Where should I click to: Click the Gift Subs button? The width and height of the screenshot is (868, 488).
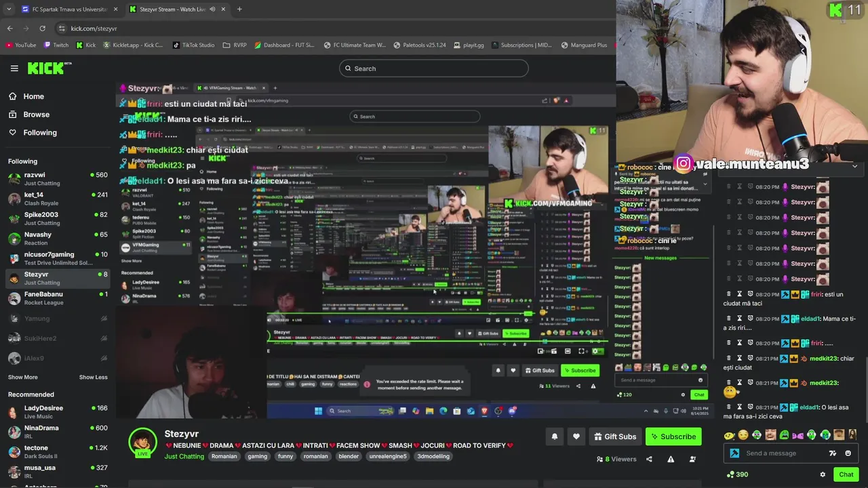pos(616,436)
